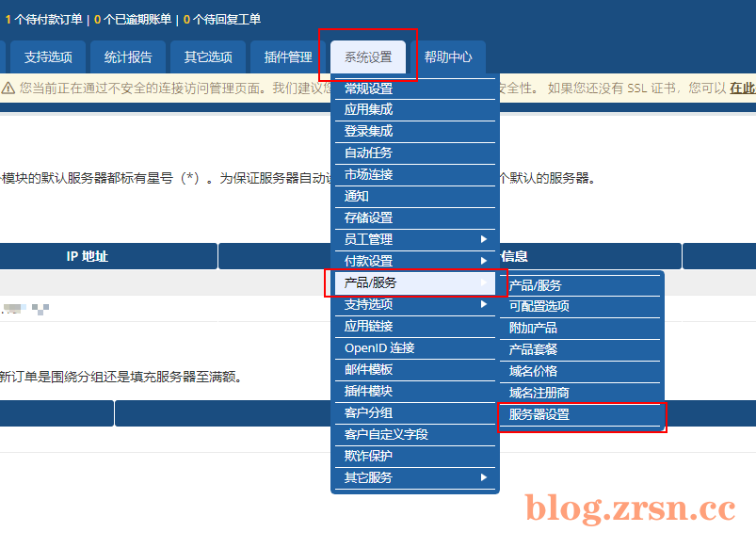This screenshot has height=548, width=756.
Task: Select 市场连接 menu entry
Action: [415, 174]
